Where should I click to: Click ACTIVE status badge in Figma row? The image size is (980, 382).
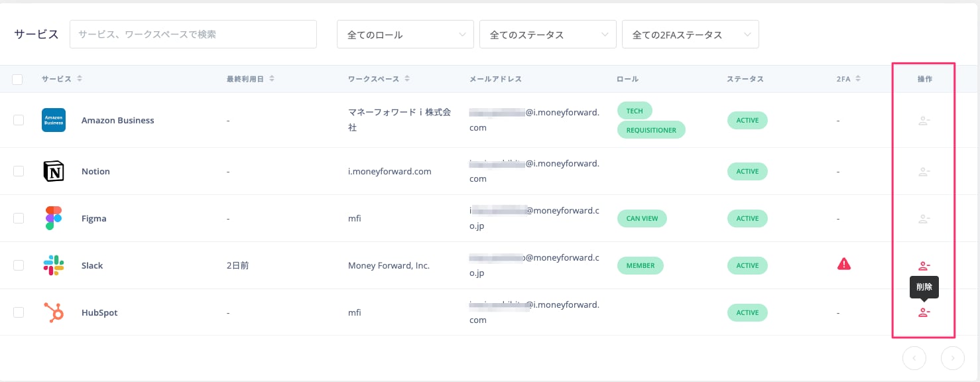point(747,218)
